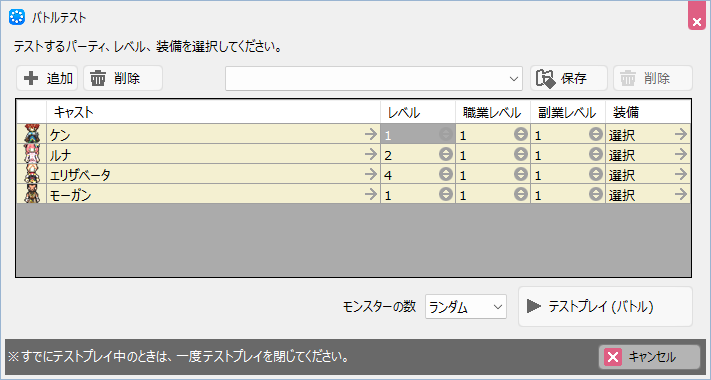Click the キャンセル button

pos(649,357)
